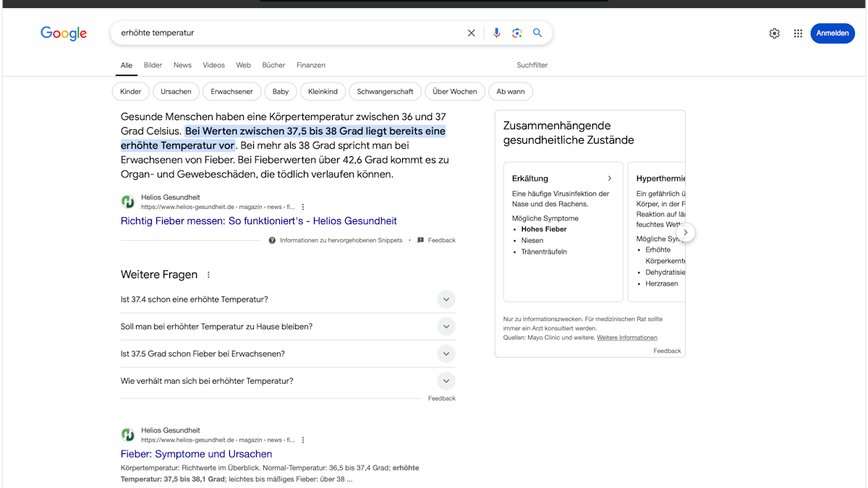This screenshot has width=868, height=488.
Task: Click inside the search input field
Action: (289, 33)
